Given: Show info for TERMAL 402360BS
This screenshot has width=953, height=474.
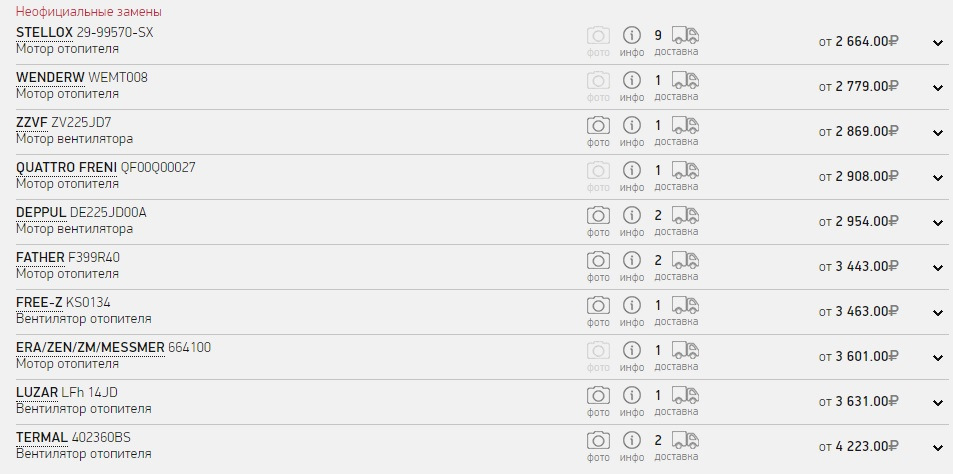Looking at the screenshot, I should pyautogui.click(x=632, y=441).
